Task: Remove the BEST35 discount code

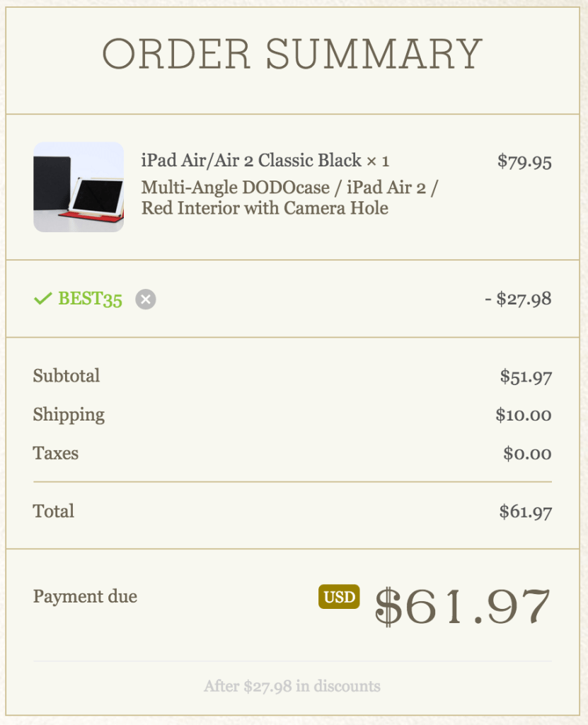Action: click(x=146, y=299)
